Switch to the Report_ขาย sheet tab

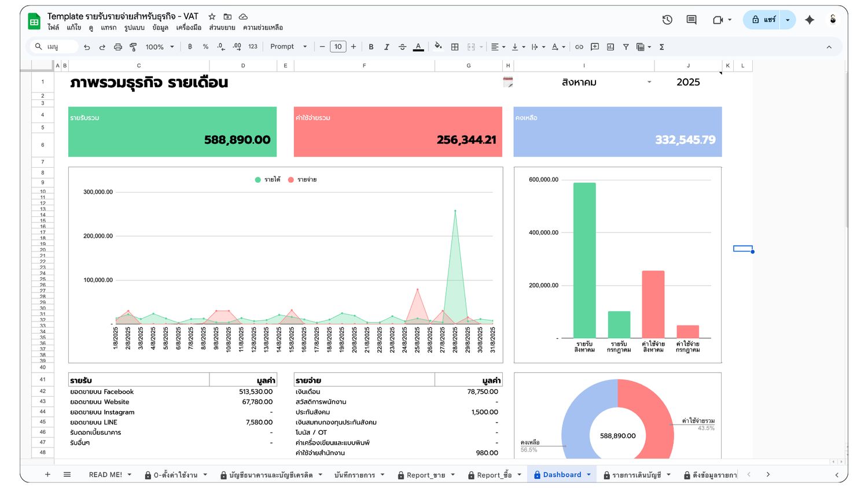point(425,475)
